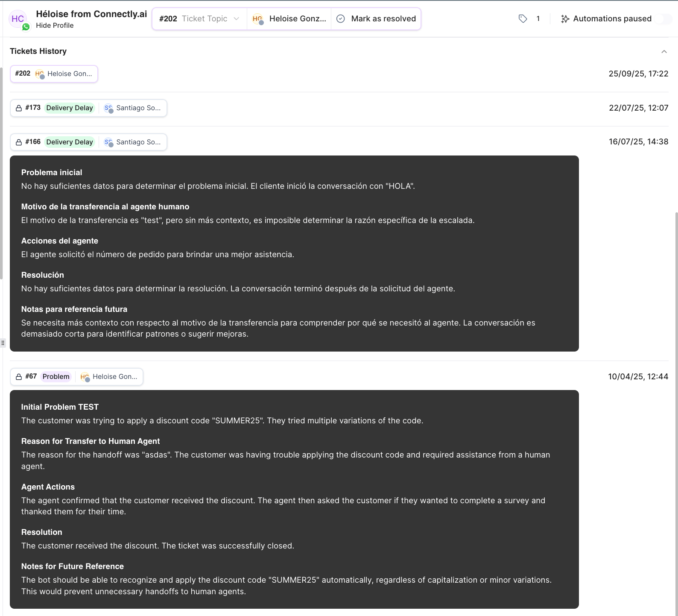
Task: Click the Héloise from Connectly.ai contact name
Action: 91,14
